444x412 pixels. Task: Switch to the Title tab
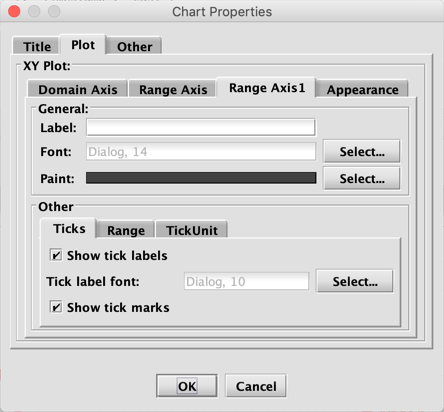tap(37, 46)
